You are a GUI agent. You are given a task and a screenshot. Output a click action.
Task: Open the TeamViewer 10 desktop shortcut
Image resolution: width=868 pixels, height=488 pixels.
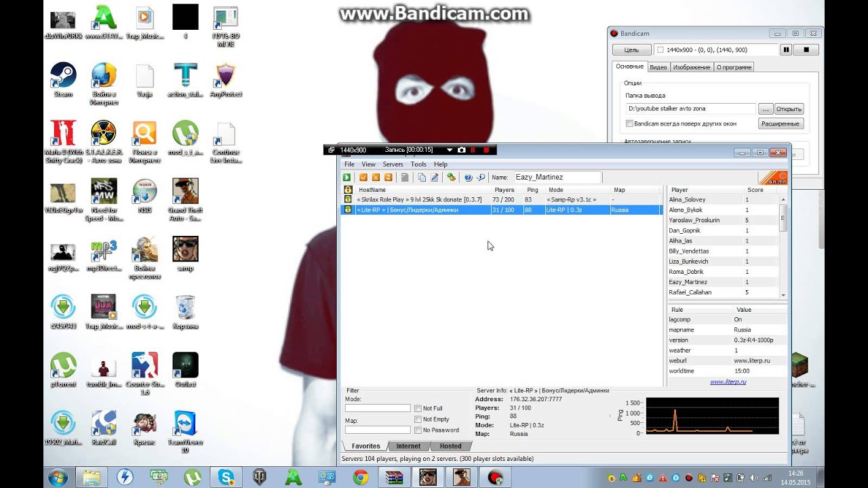coord(185,432)
